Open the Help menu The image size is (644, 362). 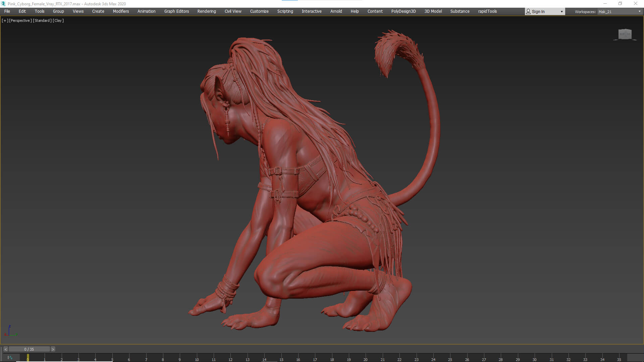[x=355, y=11]
